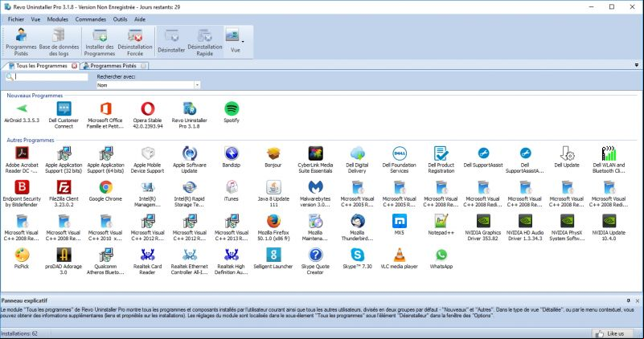644x339 pixels.
Task: Open the Outils menu
Action: [x=120, y=19]
